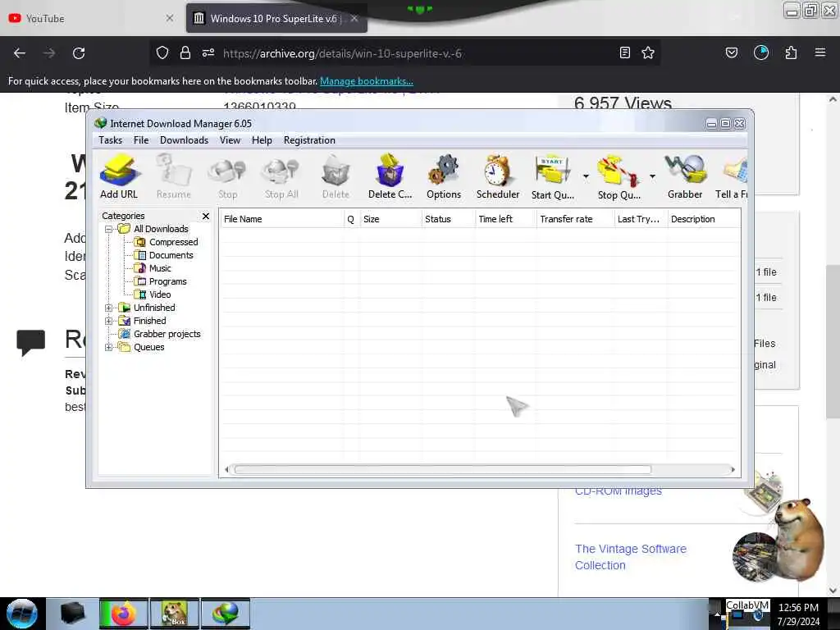Open the Scheduler clock icon
The image size is (840, 630).
pyautogui.click(x=498, y=176)
